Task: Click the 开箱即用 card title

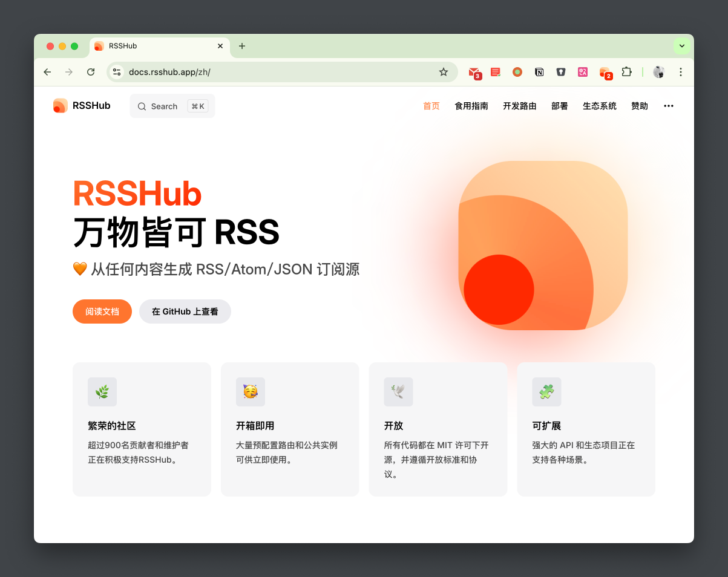Action: pyautogui.click(x=255, y=426)
